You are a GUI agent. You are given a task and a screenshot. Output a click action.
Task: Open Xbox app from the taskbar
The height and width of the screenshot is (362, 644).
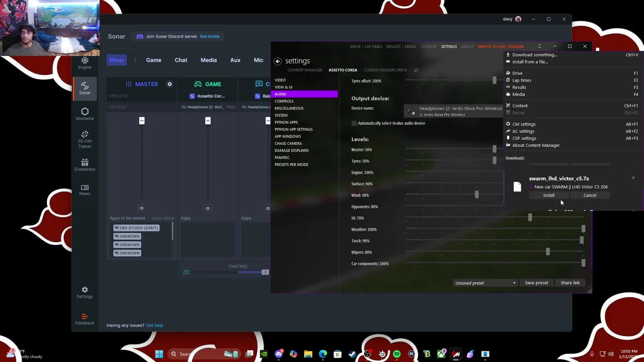click(441, 354)
